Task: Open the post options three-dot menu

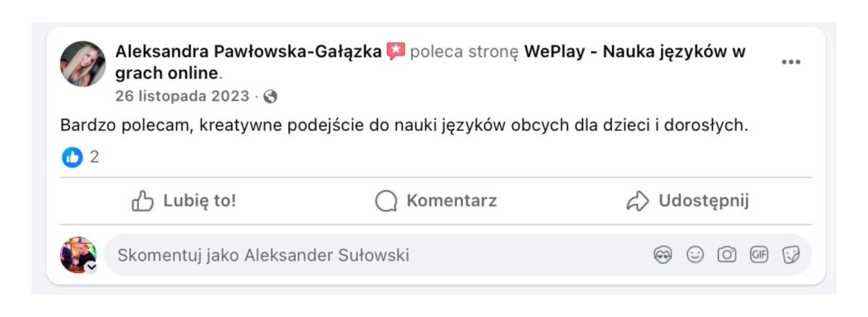Action: point(791,62)
